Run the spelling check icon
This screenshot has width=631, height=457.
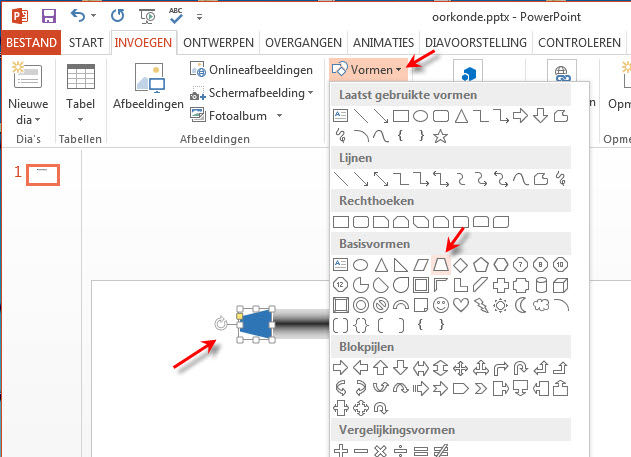pos(176,15)
